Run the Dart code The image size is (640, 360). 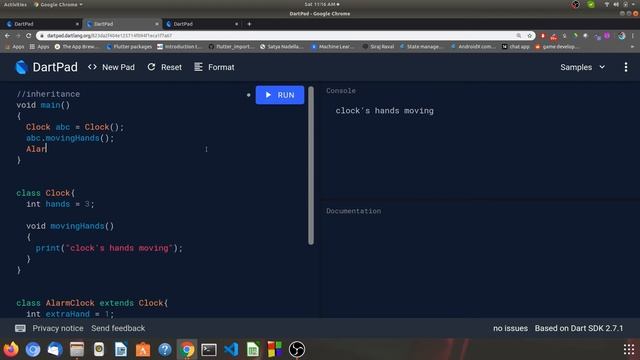pos(280,95)
